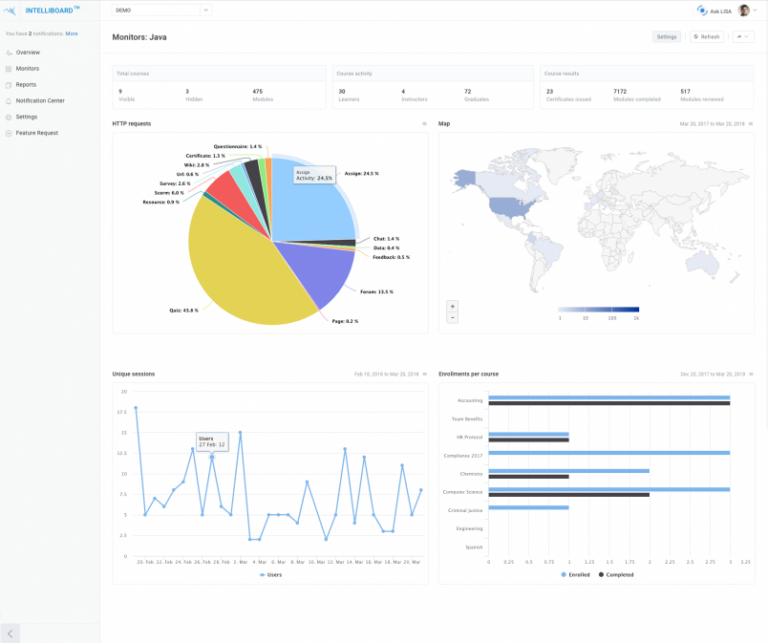Click the Settings gear icon in the sidebar
Viewport: 768px width, 643px height.
[x=9, y=116]
